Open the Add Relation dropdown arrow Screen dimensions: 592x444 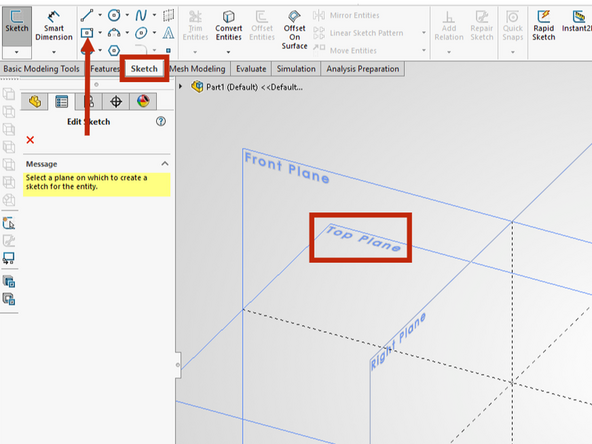tap(449, 52)
